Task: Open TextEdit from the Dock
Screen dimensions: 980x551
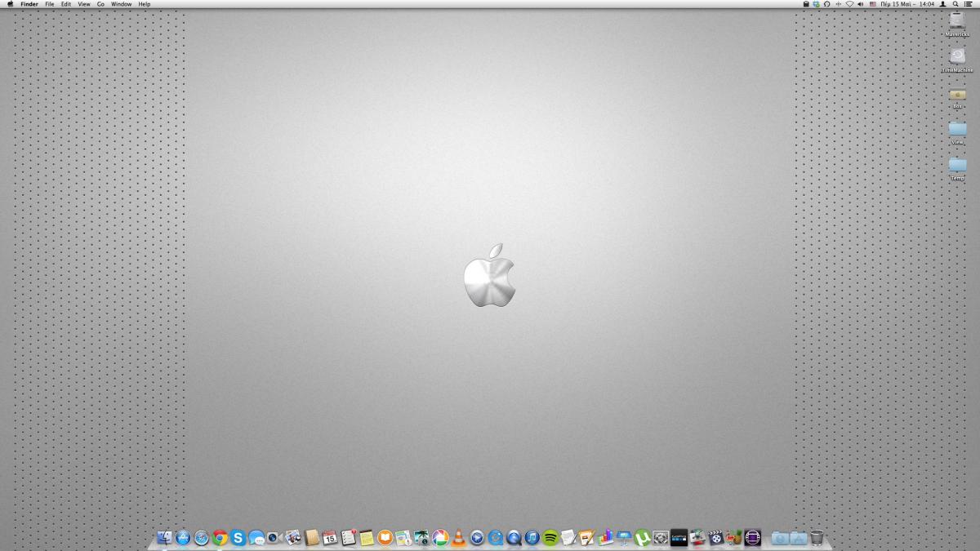Action: pyautogui.click(x=568, y=537)
